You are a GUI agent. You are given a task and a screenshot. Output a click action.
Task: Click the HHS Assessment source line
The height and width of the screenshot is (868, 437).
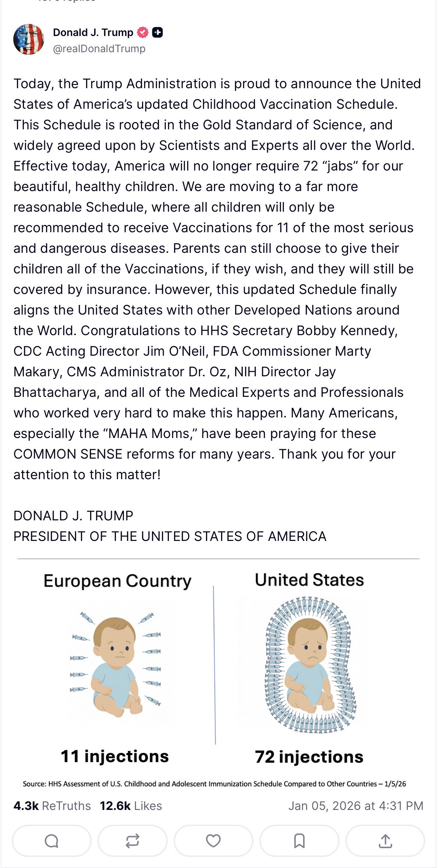[214, 784]
